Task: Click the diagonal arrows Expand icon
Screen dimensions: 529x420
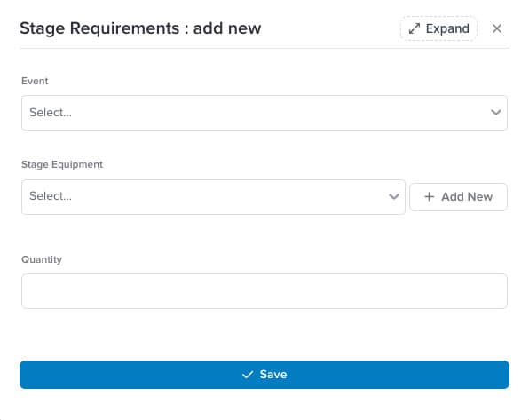Action: [x=415, y=28]
